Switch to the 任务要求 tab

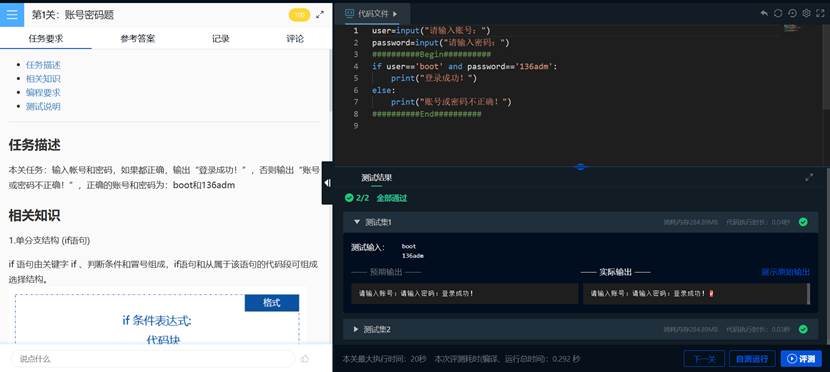click(x=46, y=39)
